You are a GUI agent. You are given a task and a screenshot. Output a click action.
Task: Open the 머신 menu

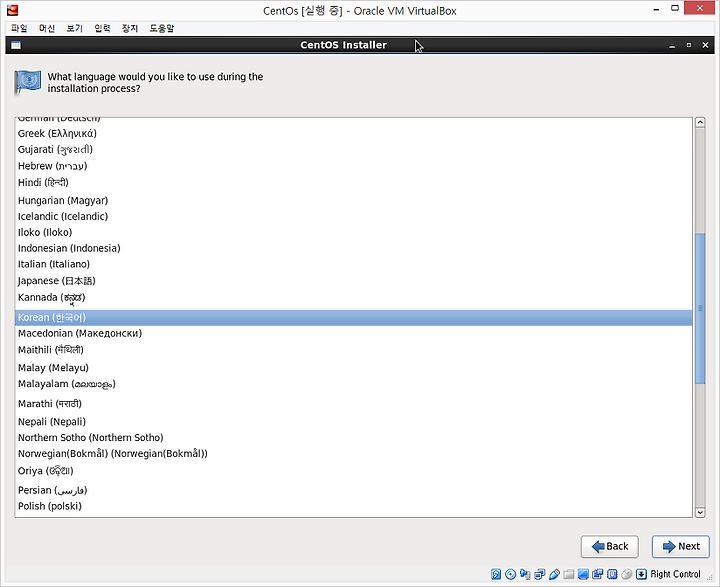point(47,28)
